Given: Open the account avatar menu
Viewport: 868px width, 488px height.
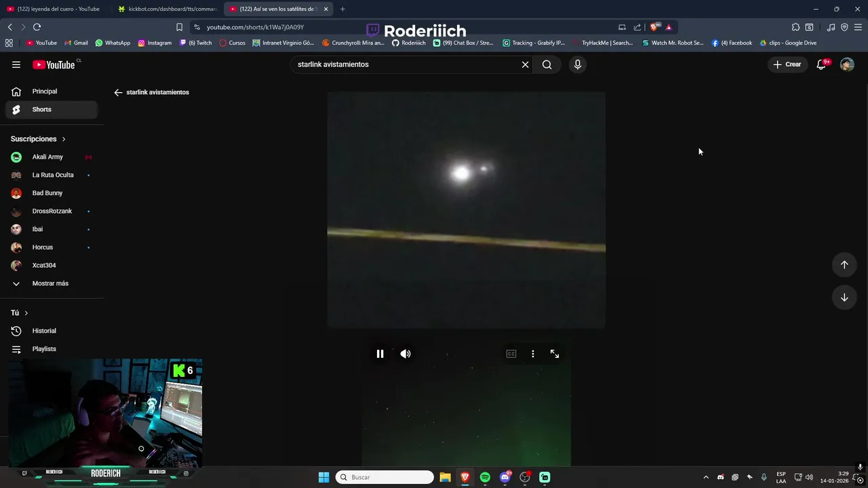Looking at the screenshot, I should click(847, 64).
